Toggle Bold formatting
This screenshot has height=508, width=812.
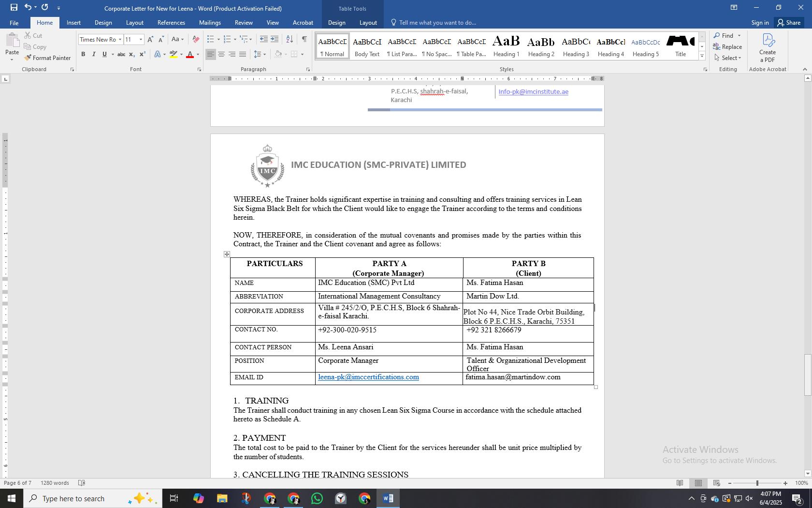pyautogui.click(x=83, y=54)
